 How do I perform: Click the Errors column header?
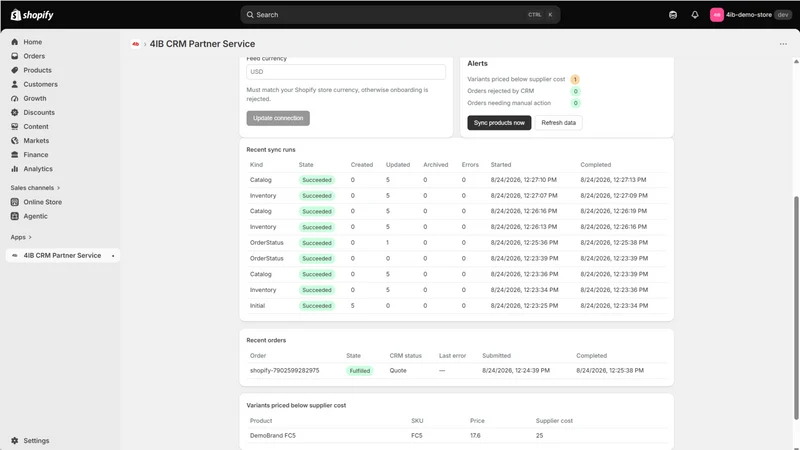(x=470, y=165)
